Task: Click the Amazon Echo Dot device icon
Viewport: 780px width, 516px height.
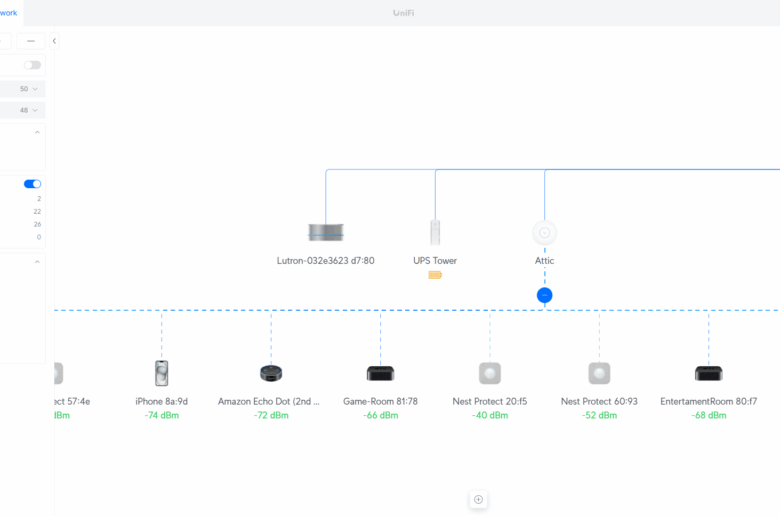Action: 271,373
